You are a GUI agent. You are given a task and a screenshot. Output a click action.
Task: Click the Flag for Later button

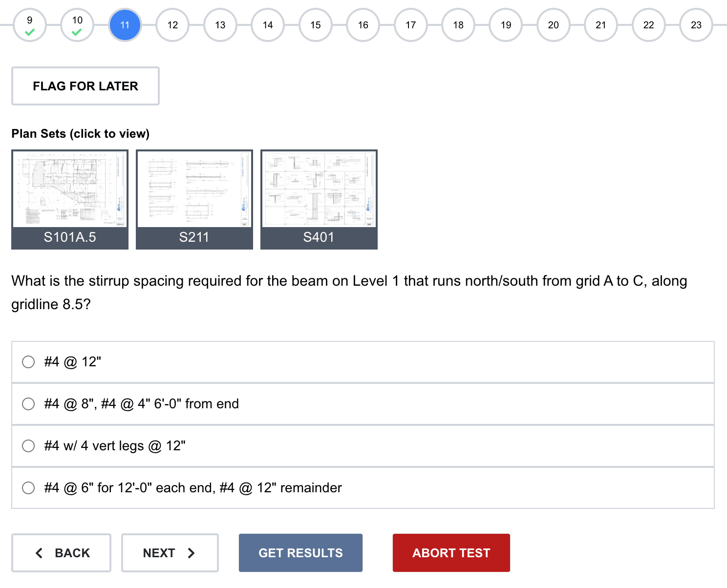click(86, 86)
